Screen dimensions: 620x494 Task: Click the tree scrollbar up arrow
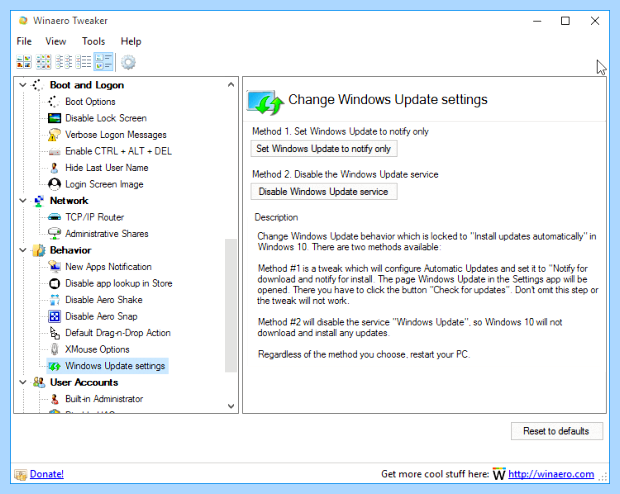point(231,85)
